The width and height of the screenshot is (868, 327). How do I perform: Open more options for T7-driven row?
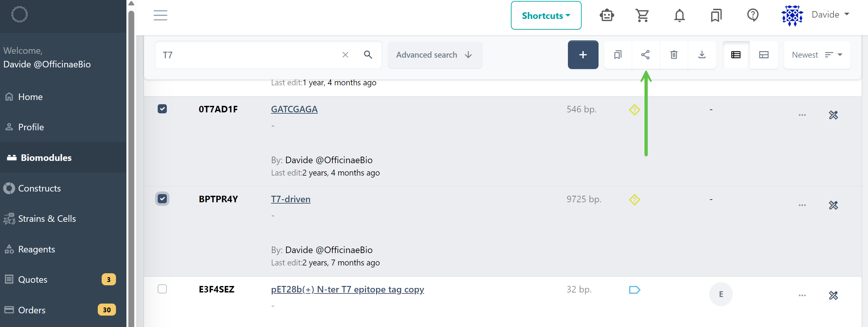click(x=802, y=205)
